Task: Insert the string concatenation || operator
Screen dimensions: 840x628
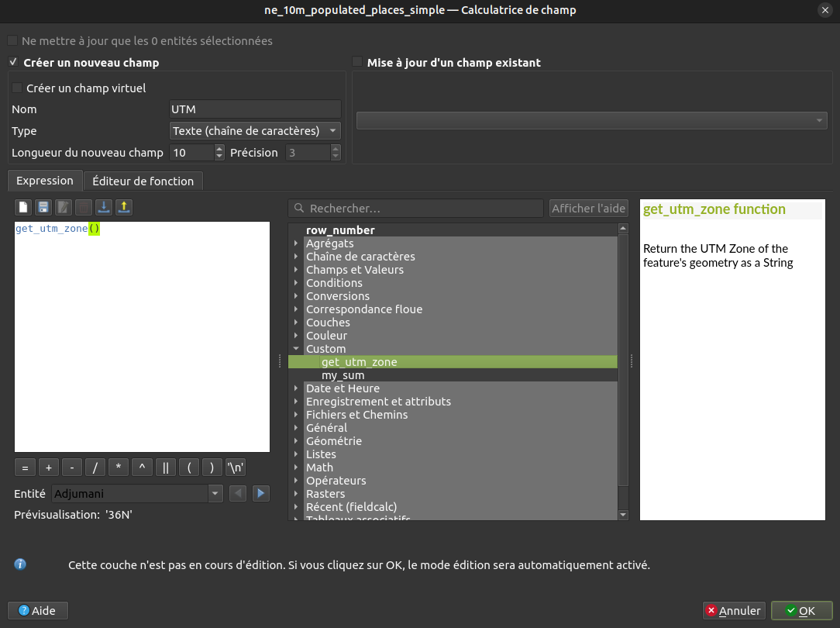Action: tap(166, 467)
